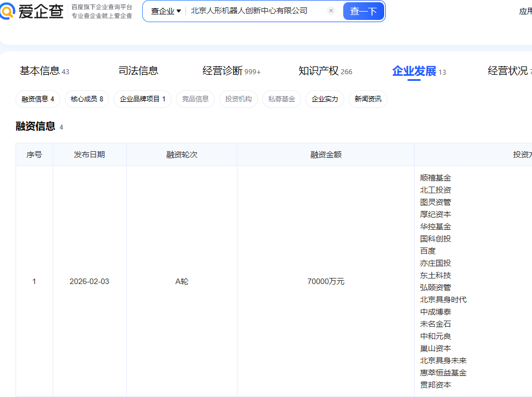532x397 pixels.
Task: Open investor 北京具身时代
Action: point(443,300)
